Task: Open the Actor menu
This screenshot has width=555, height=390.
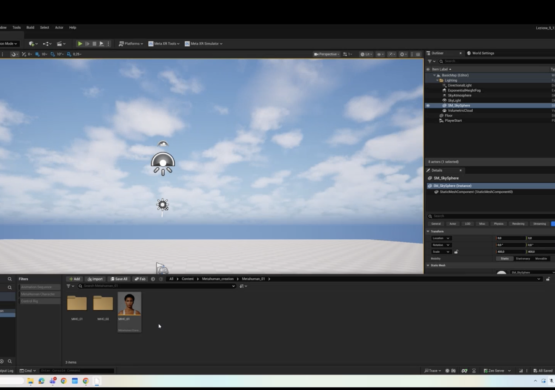Action: point(59,27)
